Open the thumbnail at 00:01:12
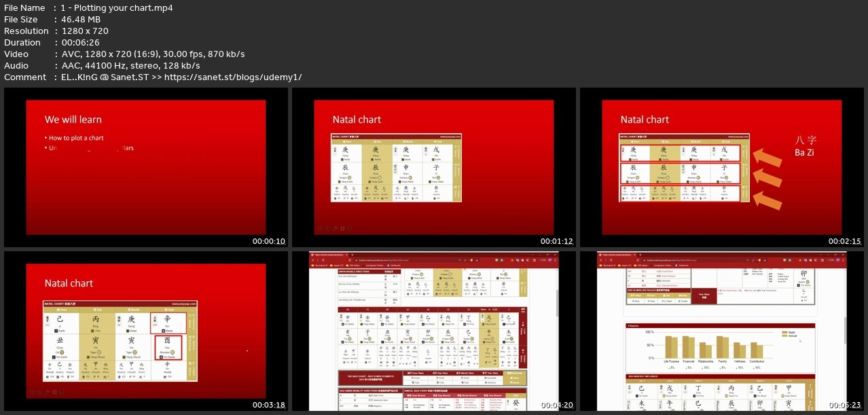 [434, 168]
